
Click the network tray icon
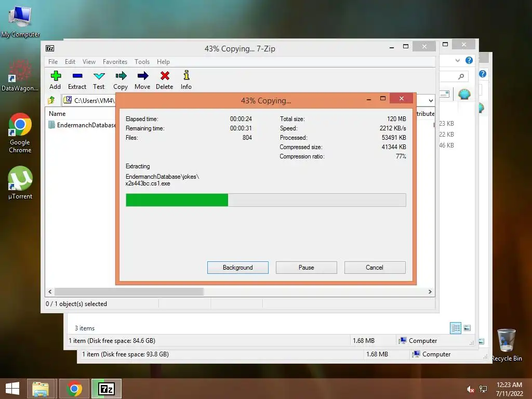[483, 389]
